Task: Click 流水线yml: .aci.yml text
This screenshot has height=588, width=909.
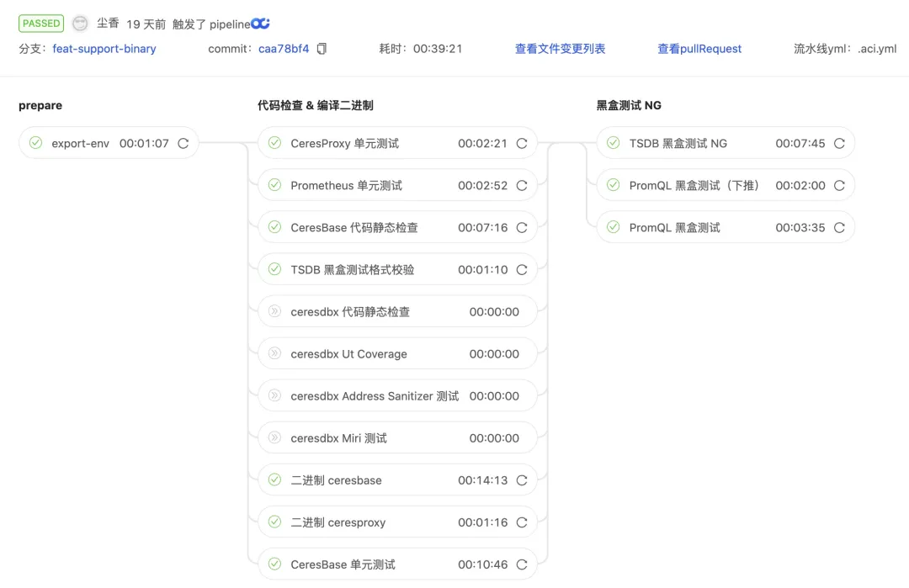Action: pyautogui.click(x=845, y=49)
